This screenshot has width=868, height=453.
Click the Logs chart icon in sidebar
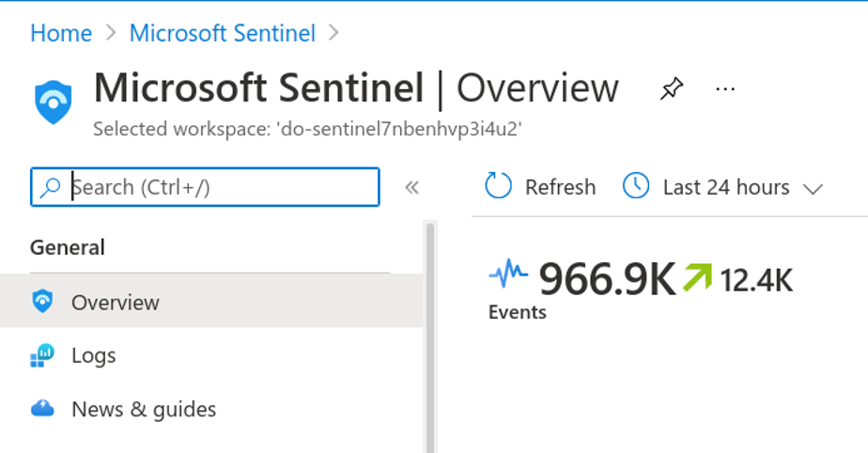(x=42, y=355)
